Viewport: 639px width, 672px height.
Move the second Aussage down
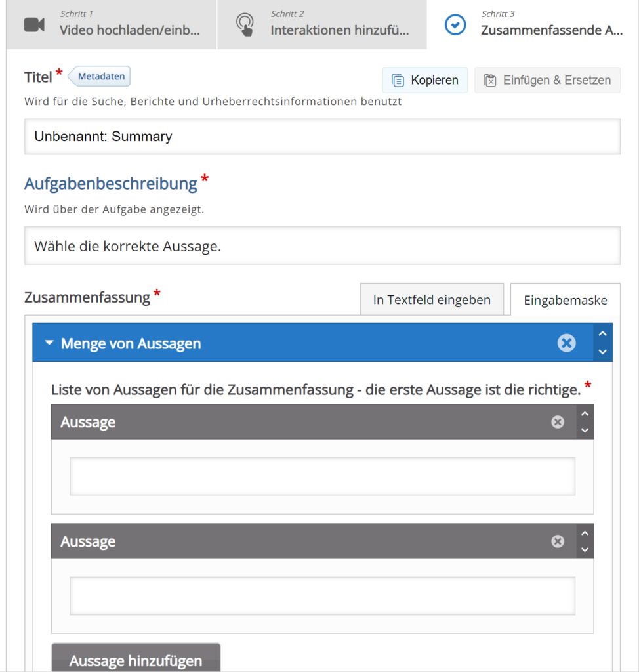click(585, 549)
